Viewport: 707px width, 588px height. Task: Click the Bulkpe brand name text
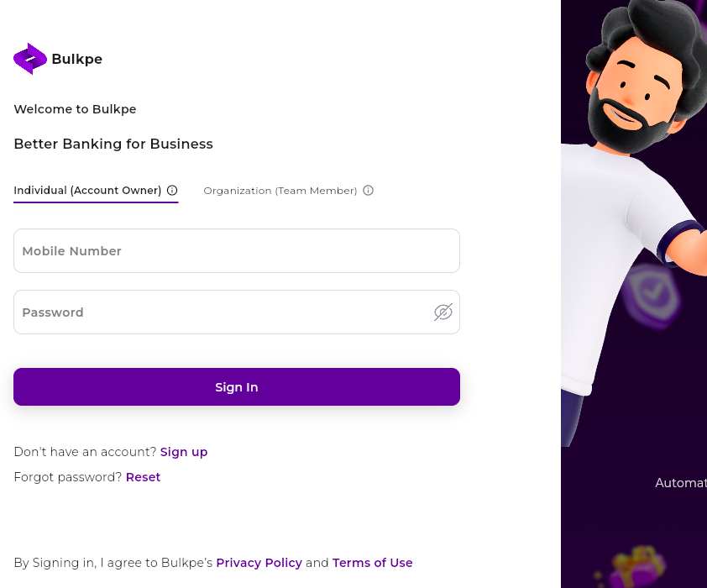coord(76,60)
